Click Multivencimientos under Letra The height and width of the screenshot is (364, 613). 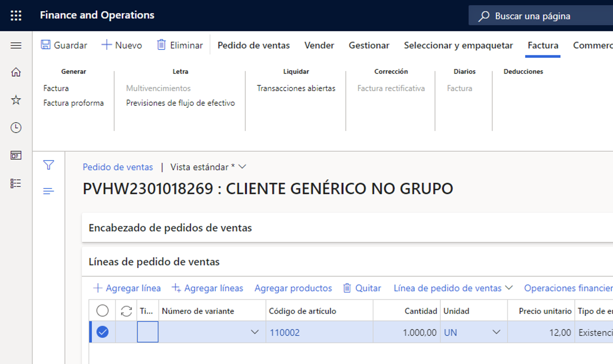158,88
